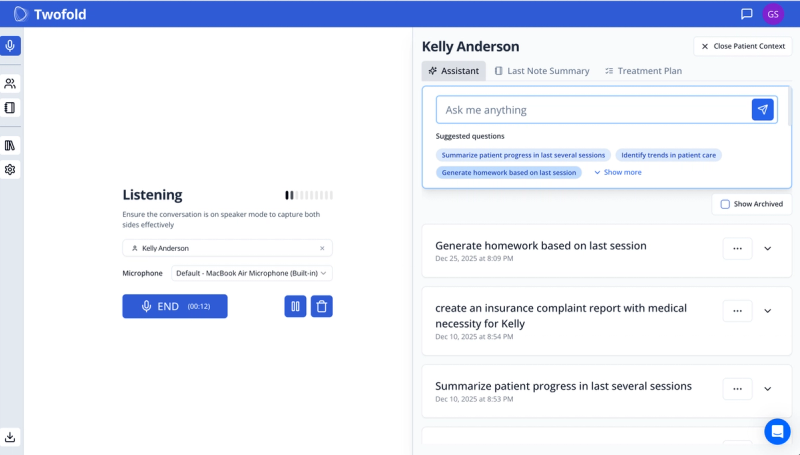Focus the 'Ask me anything' input
Image resolution: width=800 pixels, height=455 pixels.
[x=593, y=110]
